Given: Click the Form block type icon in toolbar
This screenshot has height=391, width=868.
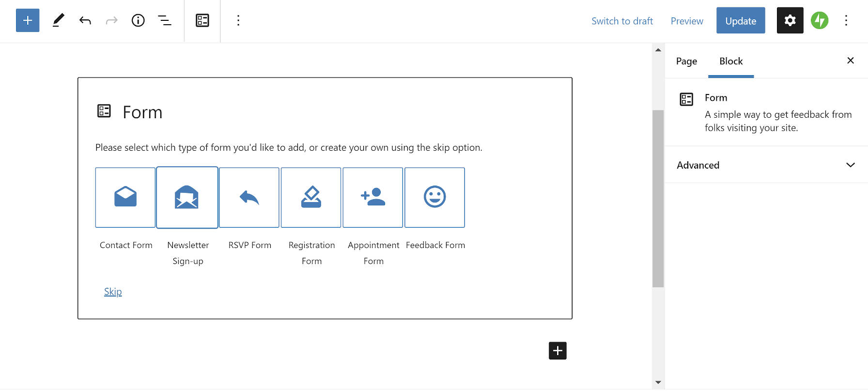Looking at the screenshot, I should [x=202, y=20].
